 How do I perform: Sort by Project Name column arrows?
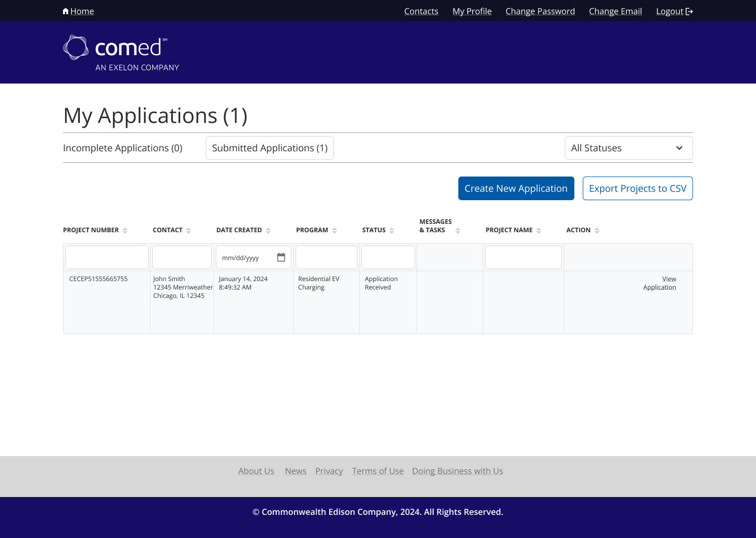tap(539, 231)
